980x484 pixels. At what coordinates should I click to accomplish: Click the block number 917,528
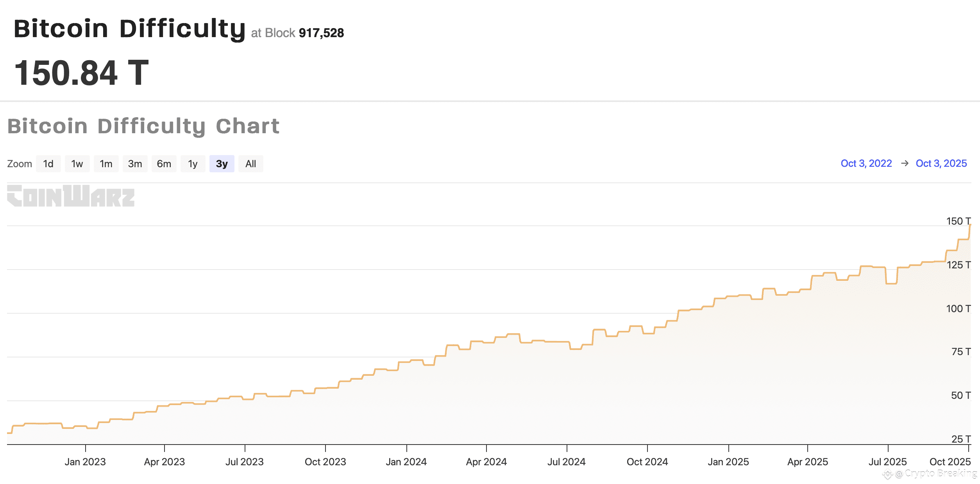coord(321,33)
